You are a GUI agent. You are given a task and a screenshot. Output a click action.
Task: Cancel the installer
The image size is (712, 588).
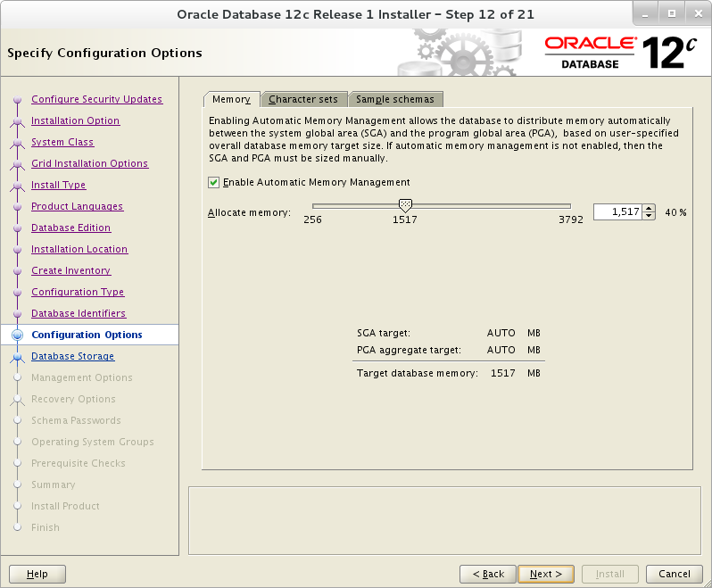click(x=675, y=574)
